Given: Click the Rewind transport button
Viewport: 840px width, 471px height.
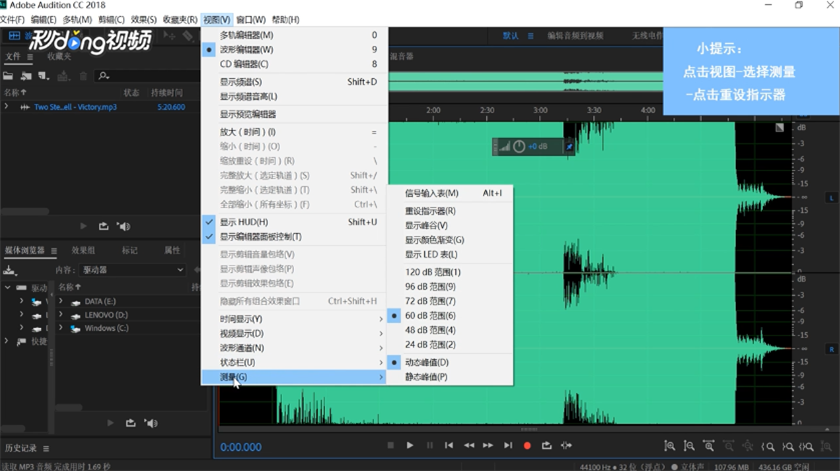Looking at the screenshot, I should click(x=469, y=445).
